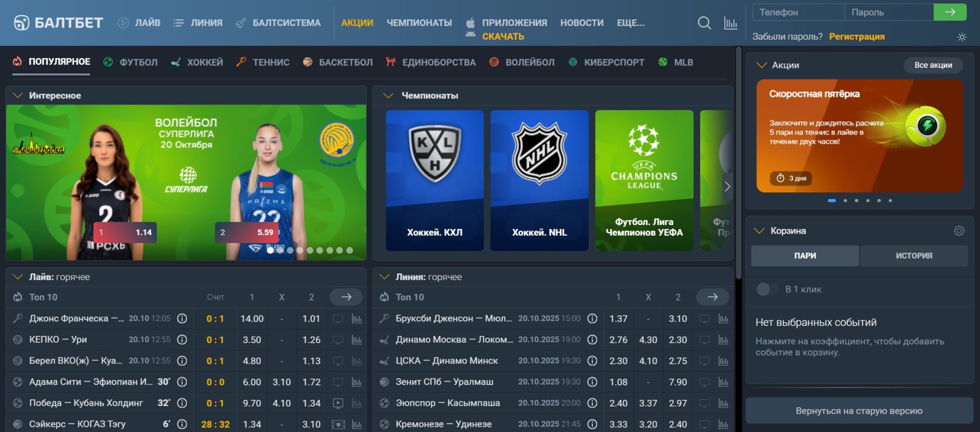Open the statistics bar chart icon in header
The height and width of the screenshot is (432, 980).
(730, 23)
